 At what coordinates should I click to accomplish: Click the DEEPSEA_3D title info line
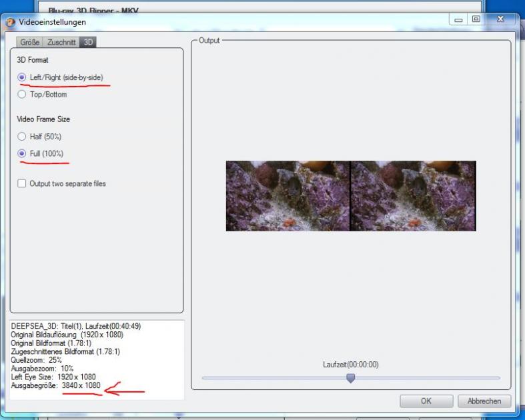pyautogui.click(x=75, y=326)
